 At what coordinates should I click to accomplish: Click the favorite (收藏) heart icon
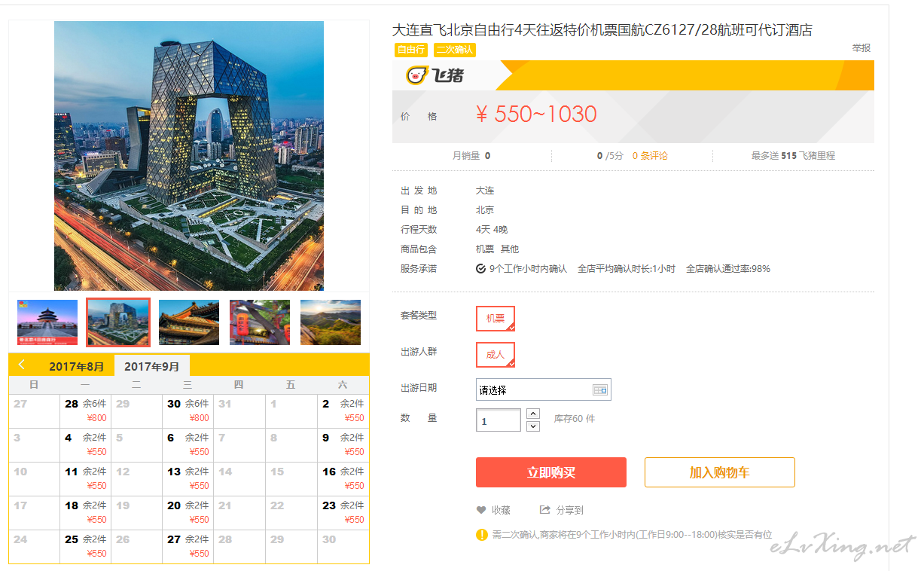coord(481,510)
